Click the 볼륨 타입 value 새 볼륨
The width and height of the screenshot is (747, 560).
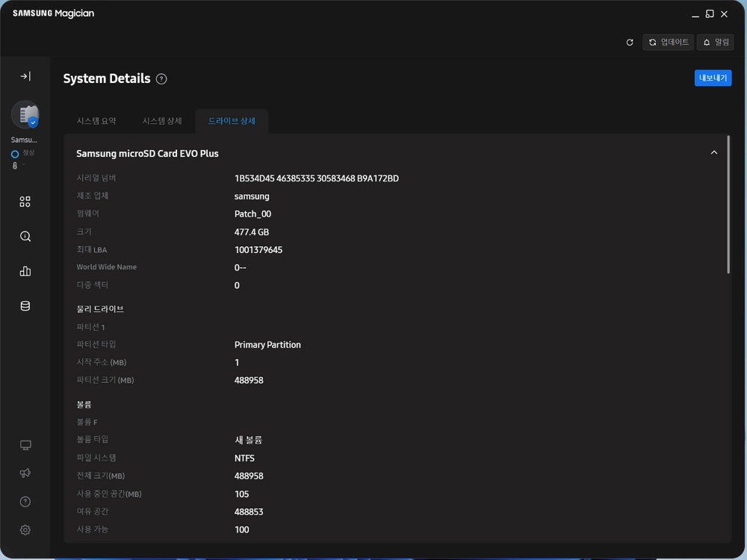click(248, 440)
